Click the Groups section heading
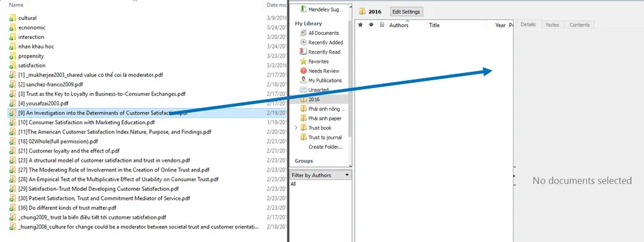The height and width of the screenshot is (242, 644). (304, 160)
